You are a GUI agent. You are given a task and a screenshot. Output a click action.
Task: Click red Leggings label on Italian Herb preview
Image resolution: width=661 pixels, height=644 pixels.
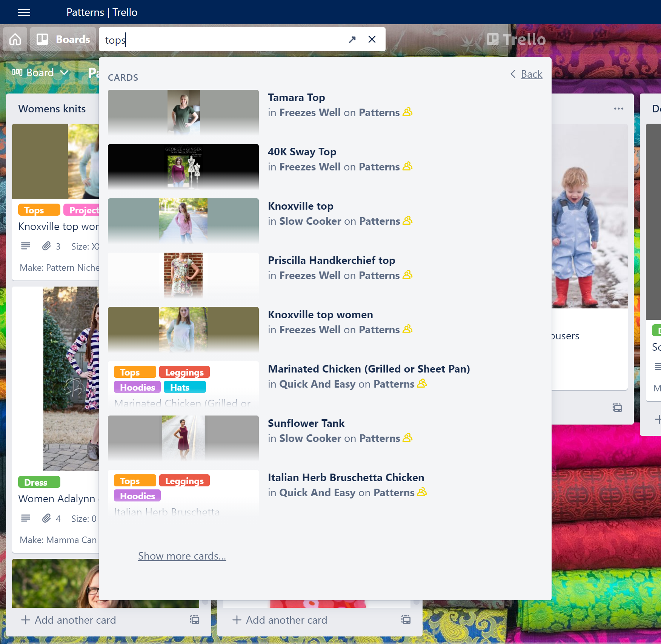184,481
